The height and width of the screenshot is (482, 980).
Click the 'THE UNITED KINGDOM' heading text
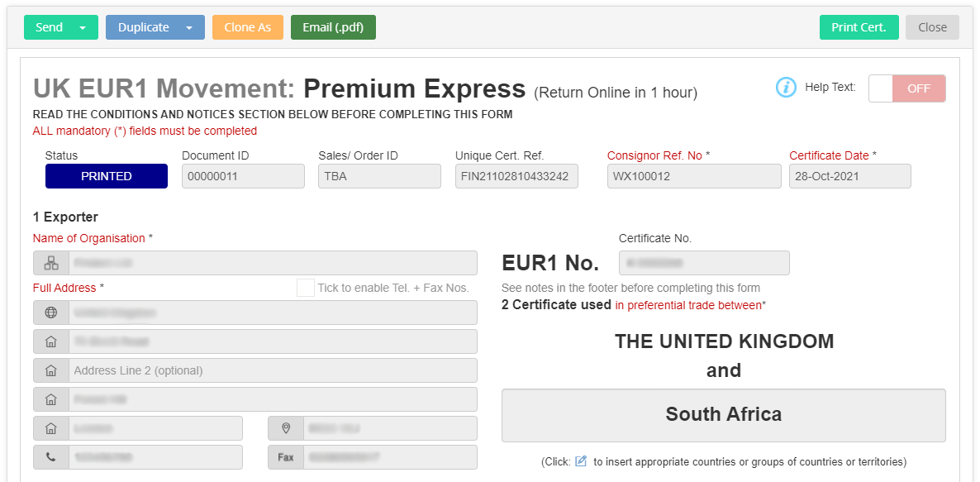[724, 341]
